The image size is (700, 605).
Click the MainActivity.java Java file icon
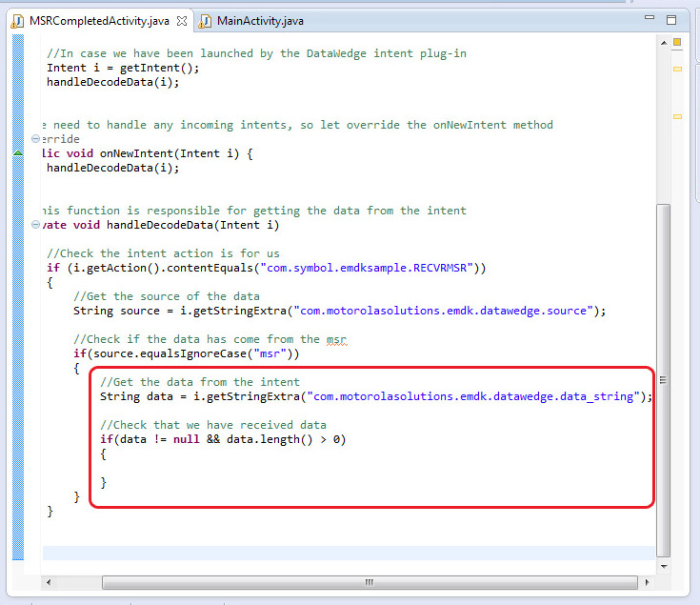[206, 21]
